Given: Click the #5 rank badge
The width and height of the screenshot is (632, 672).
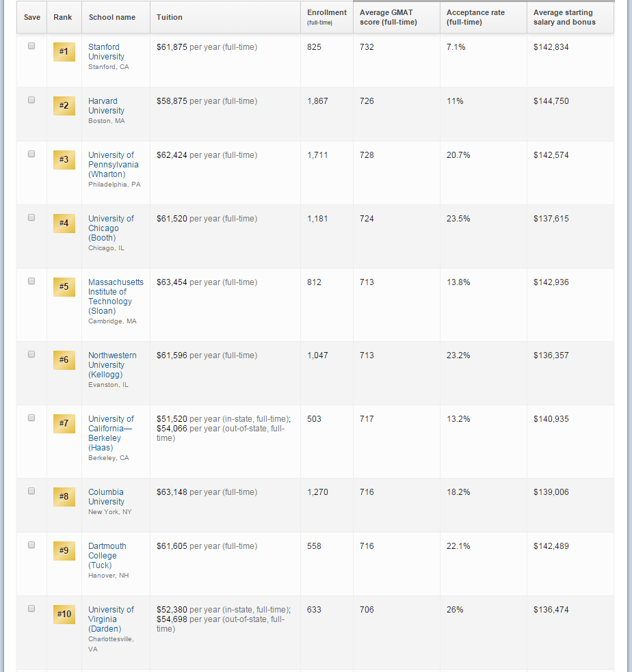Looking at the screenshot, I should (64, 286).
